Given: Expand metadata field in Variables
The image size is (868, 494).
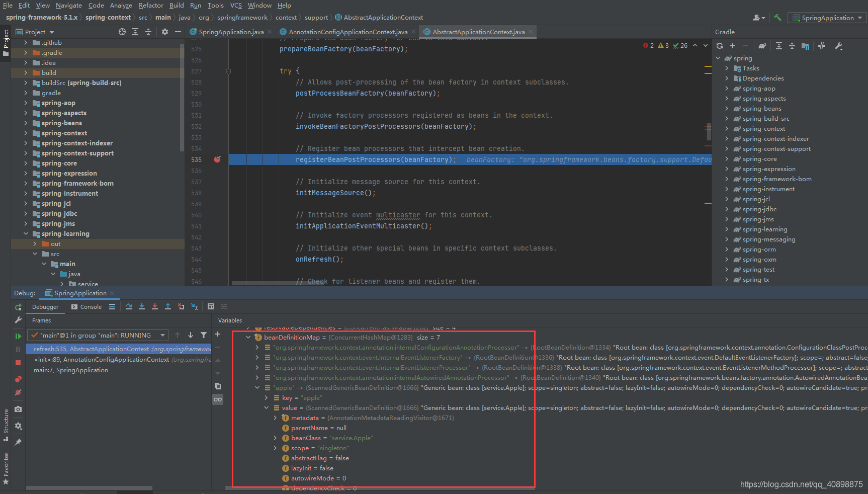Looking at the screenshot, I should 275,418.
